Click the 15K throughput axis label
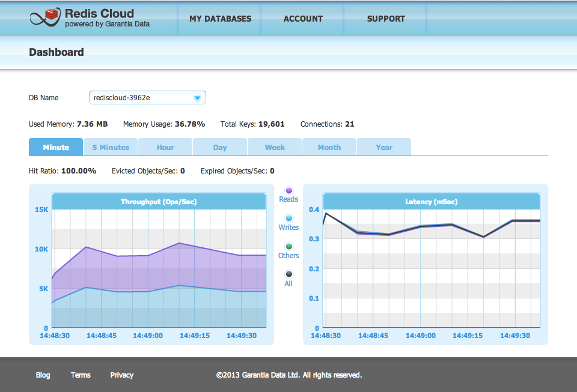The width and height of the screenshot is (577, 392). point(41,210)
